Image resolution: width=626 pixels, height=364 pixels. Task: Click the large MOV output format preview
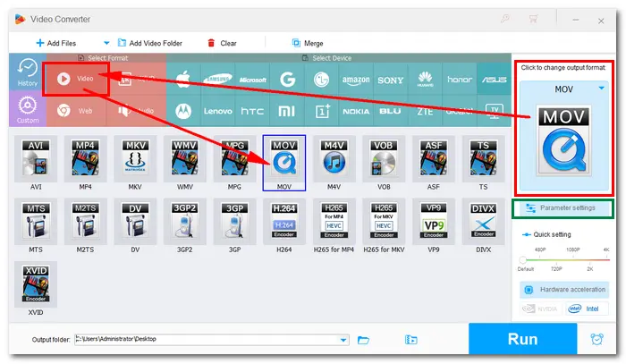tap(563, 141)
